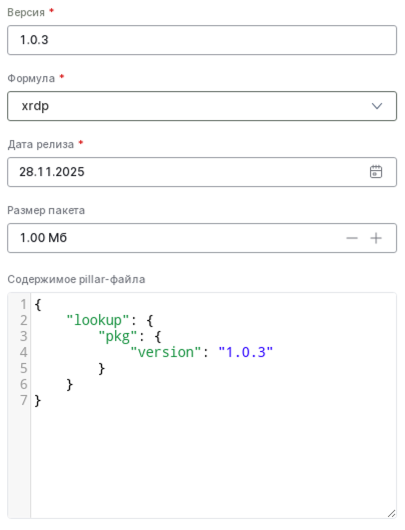
Task: Click the "version" key in editor
Action: point(166,352)
